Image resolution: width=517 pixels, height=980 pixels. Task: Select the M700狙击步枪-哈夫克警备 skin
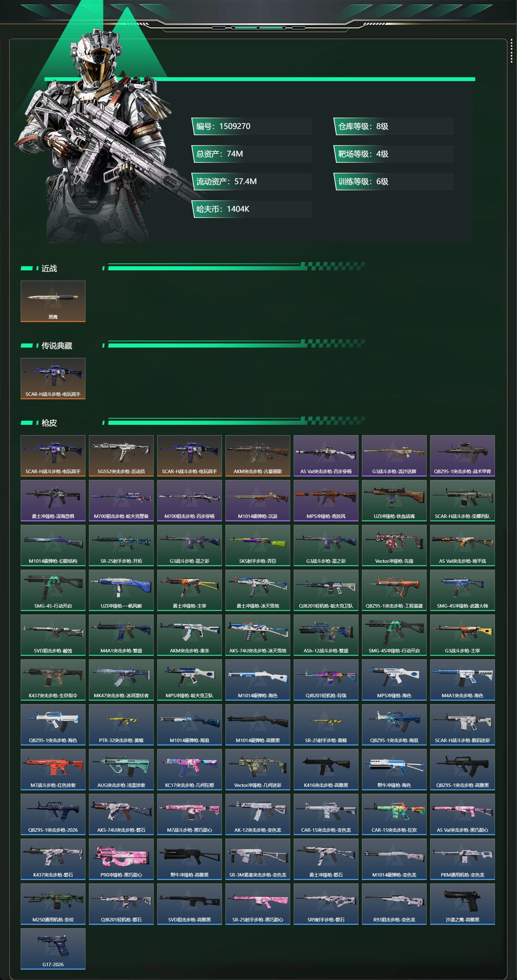point(121,501)
